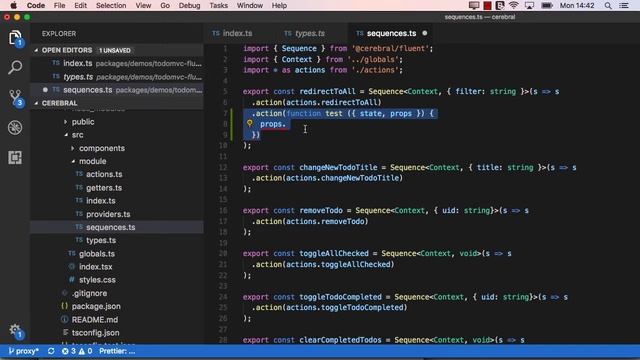Open styles.css file
640x360 pixels.
point(97,280)
